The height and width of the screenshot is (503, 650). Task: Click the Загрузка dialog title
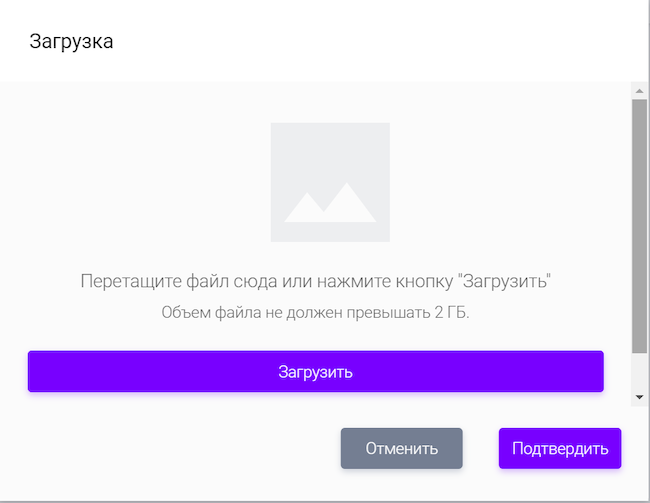[71, 42]
